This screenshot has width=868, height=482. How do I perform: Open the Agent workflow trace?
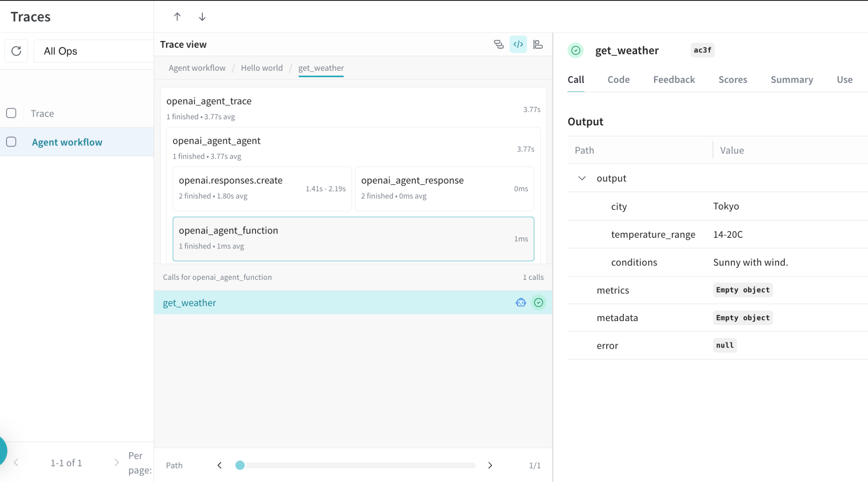click(x=67, y=142)
